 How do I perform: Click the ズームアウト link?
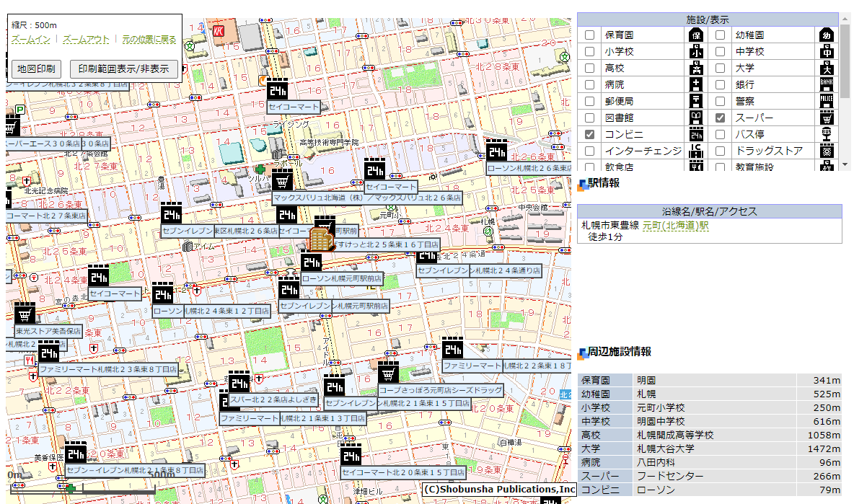tap(86, 39)
